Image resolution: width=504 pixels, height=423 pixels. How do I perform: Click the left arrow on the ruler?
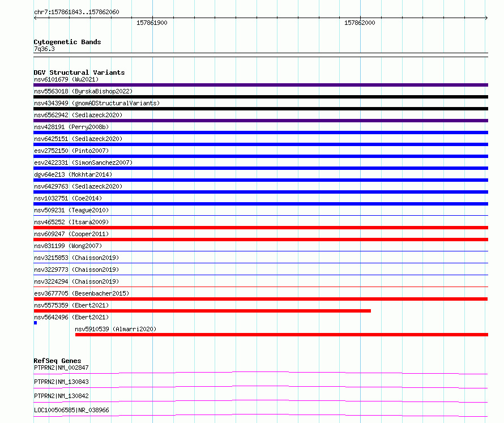tap(35, 18)
